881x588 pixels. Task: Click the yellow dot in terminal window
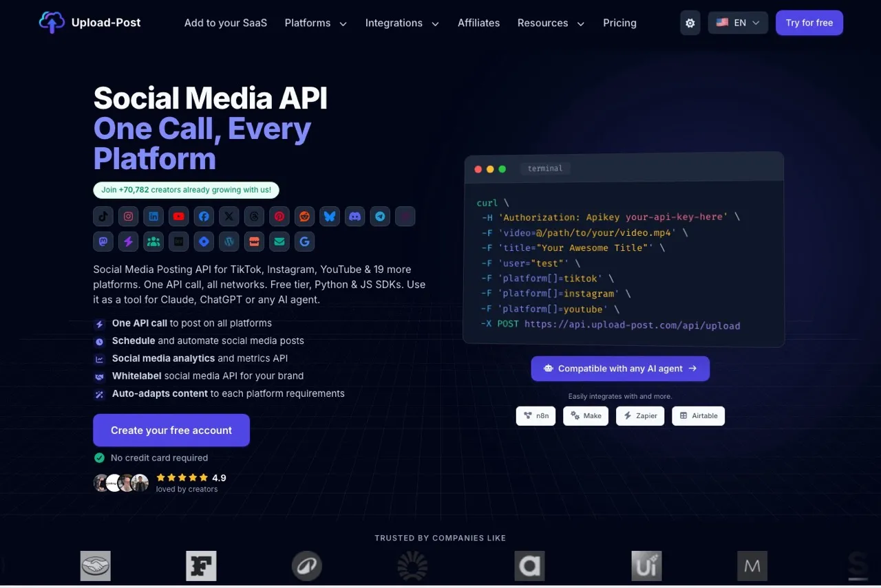(490, 169)
